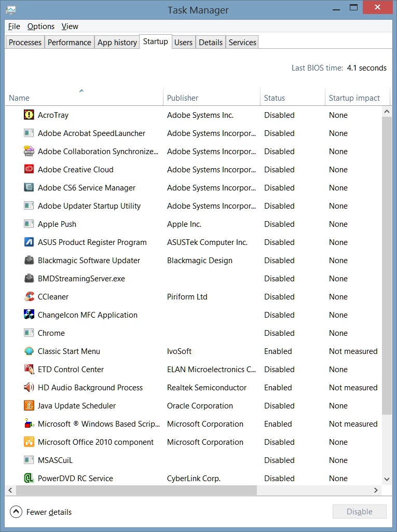The width and height of the screenshot is (397, 532).
Task: Click the CCleaner icon
Action: [29, 296]
